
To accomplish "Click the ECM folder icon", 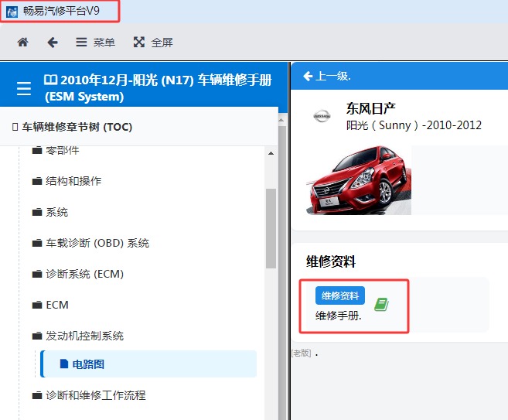I will click(37, 305).
